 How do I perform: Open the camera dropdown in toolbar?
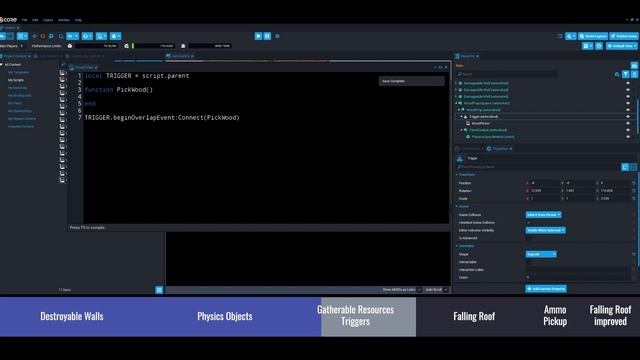pos(116,36)
